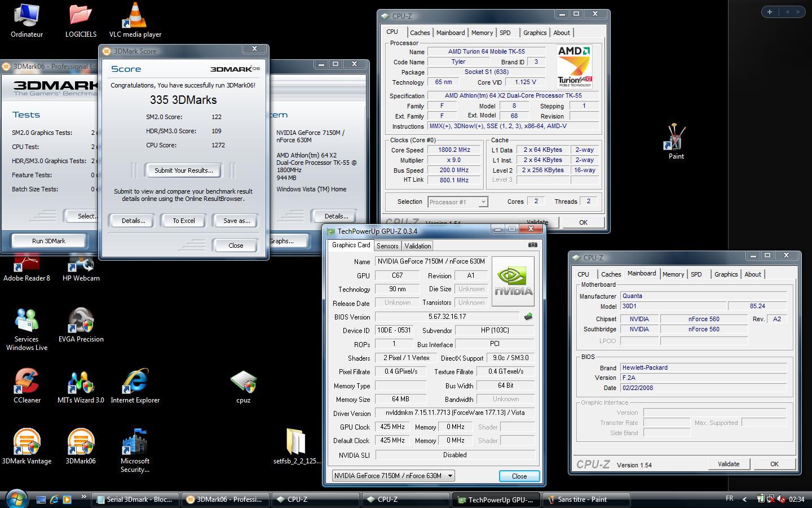Launch 3DMark06 desktop shortcut
The width and height of the screenshot is (812, 508).
[81, 447]
